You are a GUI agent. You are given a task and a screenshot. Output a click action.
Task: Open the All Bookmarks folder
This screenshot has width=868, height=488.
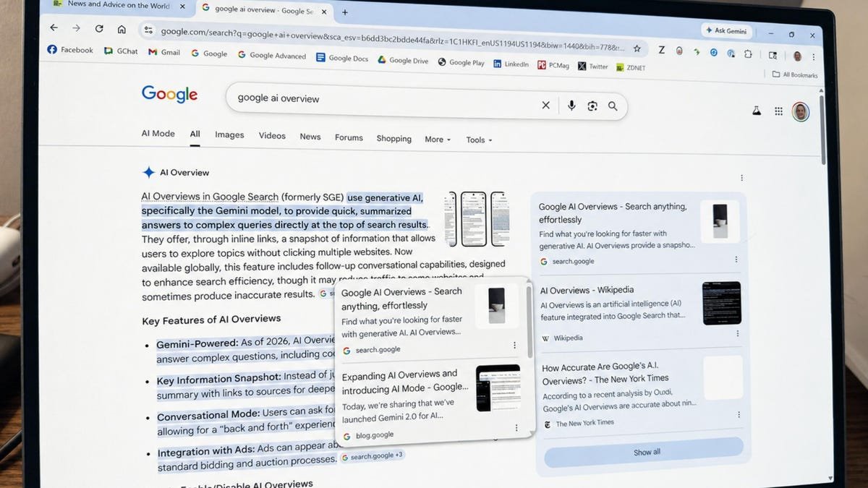pos(795,74)
